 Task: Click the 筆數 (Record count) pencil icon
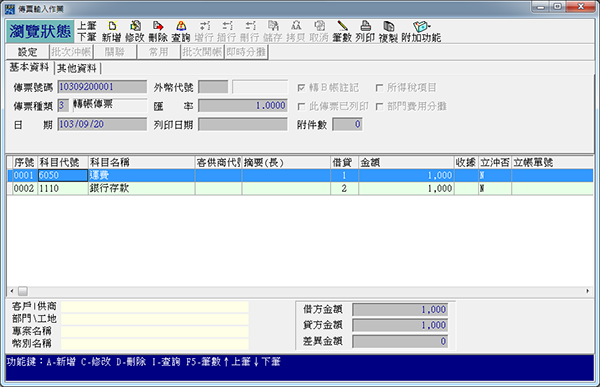342,31
